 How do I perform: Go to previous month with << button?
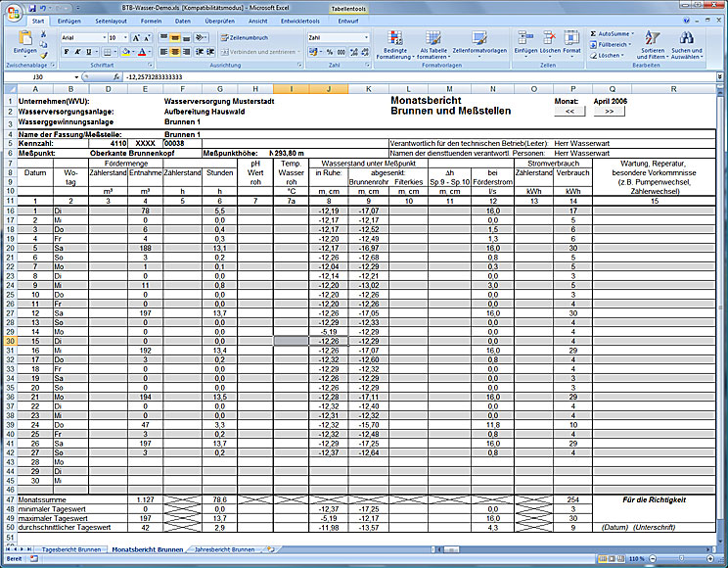[x=569, y=111]
